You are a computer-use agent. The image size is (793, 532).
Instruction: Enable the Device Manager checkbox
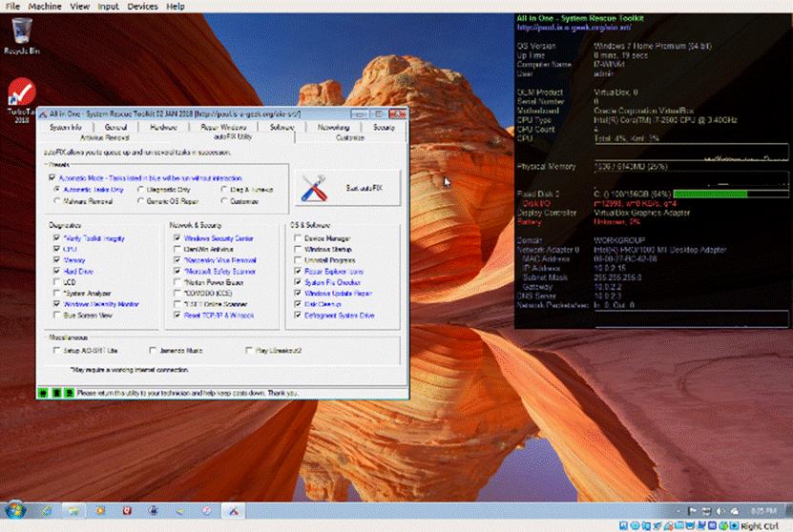coord(298,237)
